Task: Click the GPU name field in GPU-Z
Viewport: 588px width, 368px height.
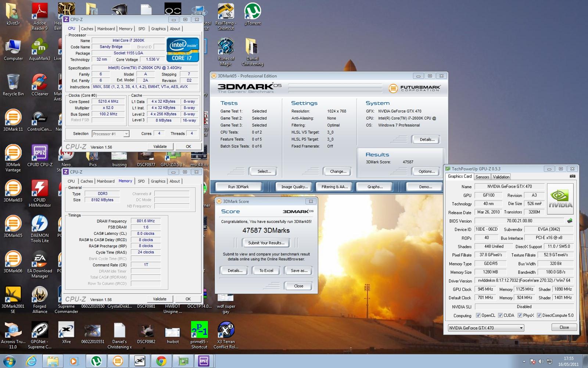Action: click(x=509, y=187)
